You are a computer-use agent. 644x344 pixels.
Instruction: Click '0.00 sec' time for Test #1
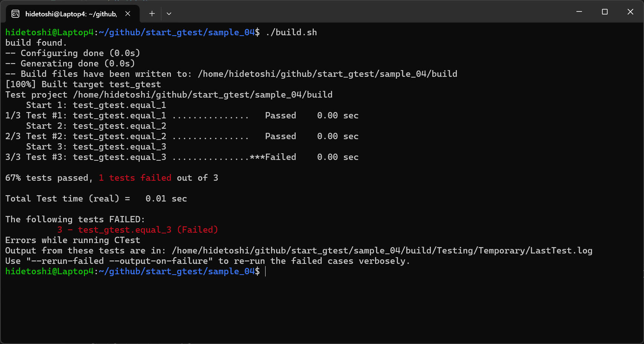[338, 115]
